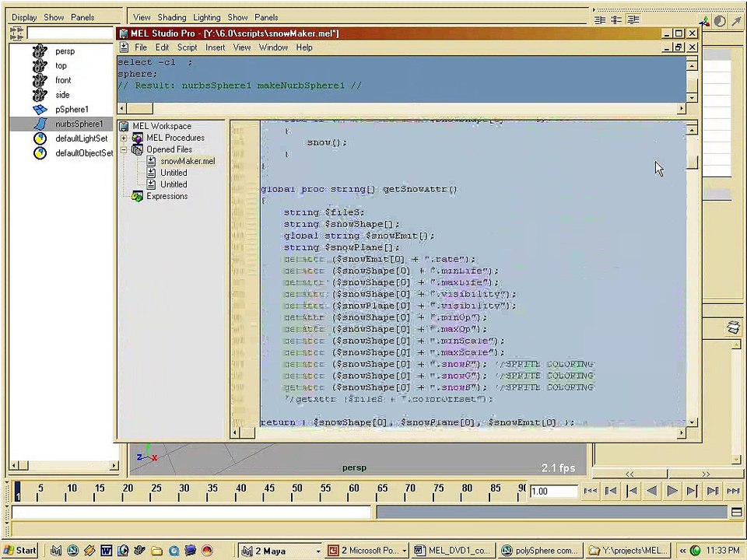The width and height of the screenshot is (747, 560).
Task: Select the top camera in outliner
Action: (61, 65)
